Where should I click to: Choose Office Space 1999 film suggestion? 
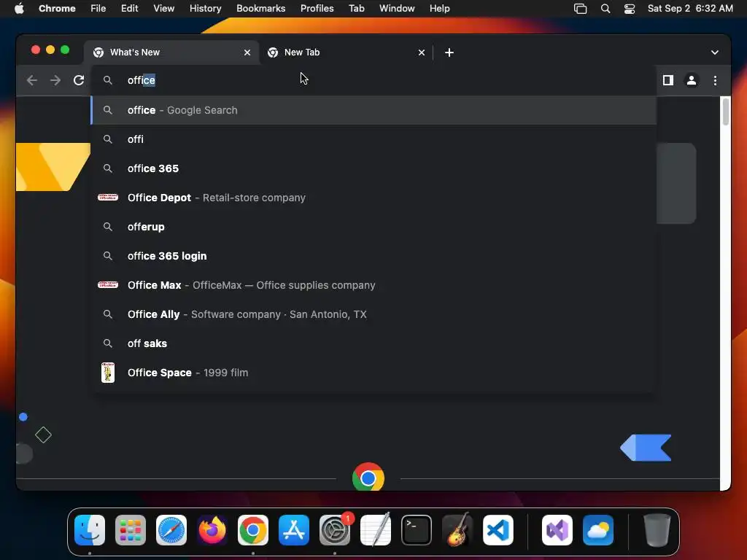point(374,373)
